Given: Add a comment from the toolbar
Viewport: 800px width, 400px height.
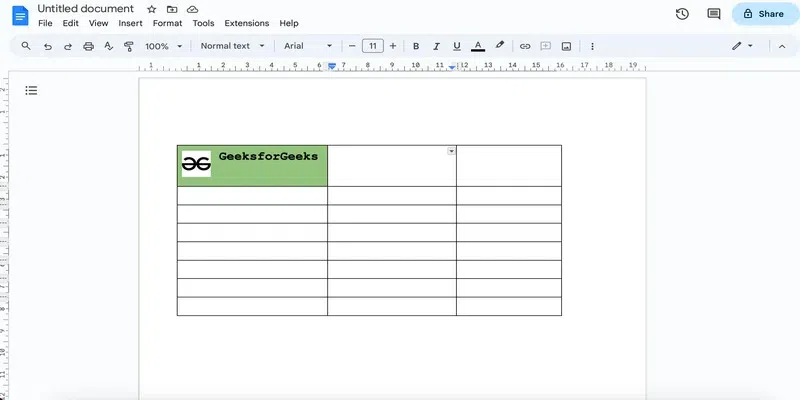Looking at the screenshot, I should [545, 46].
